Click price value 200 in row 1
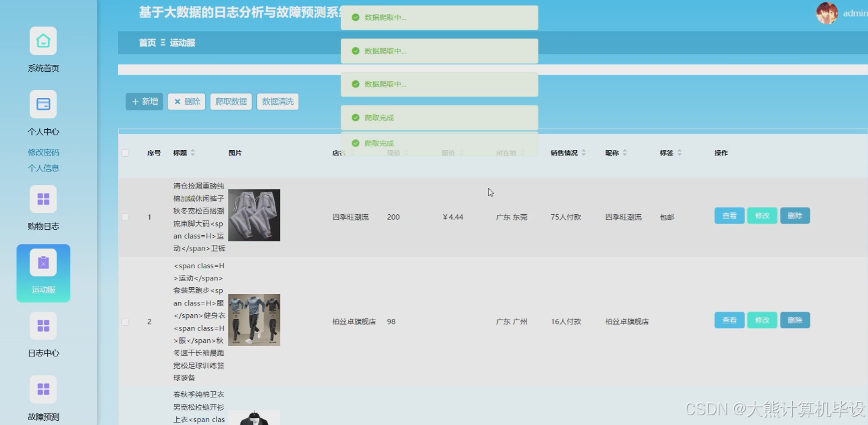This screenshot has height=425, width=868. [393, 217]
